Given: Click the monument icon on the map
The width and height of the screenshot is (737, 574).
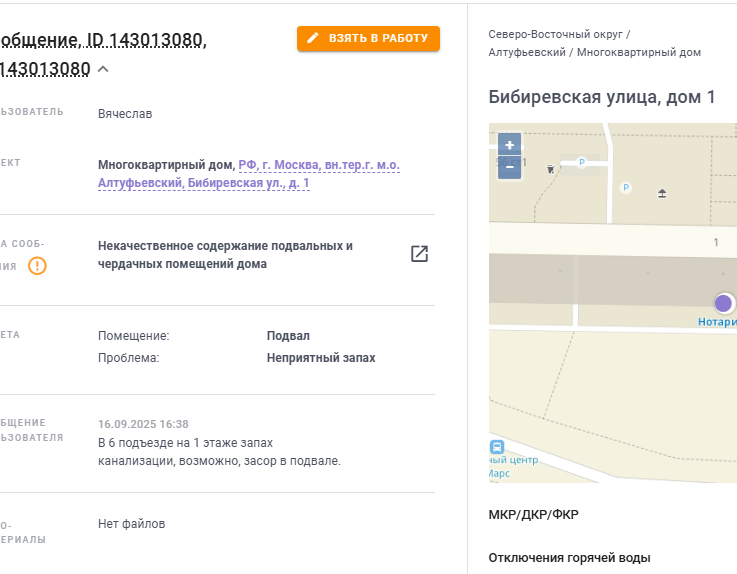Looking at the screenshot, I should click(662, 193).
